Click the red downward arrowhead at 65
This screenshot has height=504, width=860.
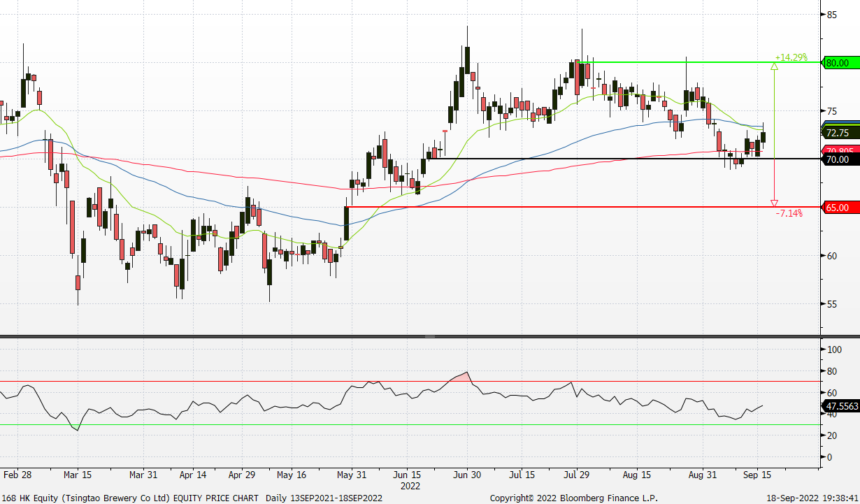[774, 203]
